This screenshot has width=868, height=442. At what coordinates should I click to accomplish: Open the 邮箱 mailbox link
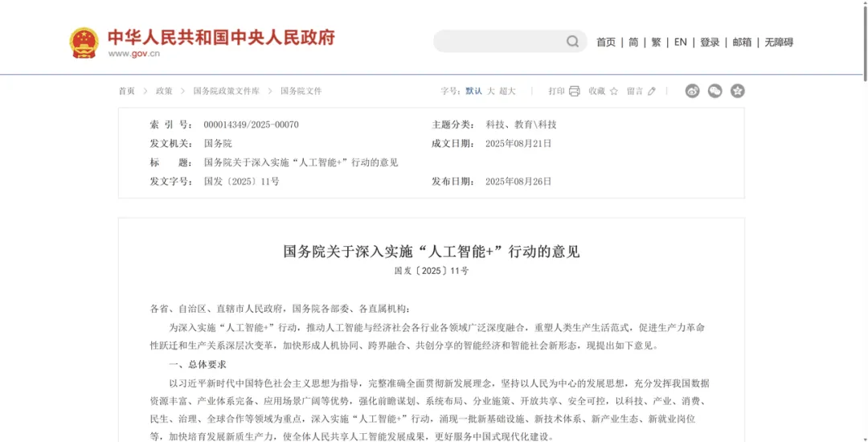pyautogui.click(x=742, y=43)
